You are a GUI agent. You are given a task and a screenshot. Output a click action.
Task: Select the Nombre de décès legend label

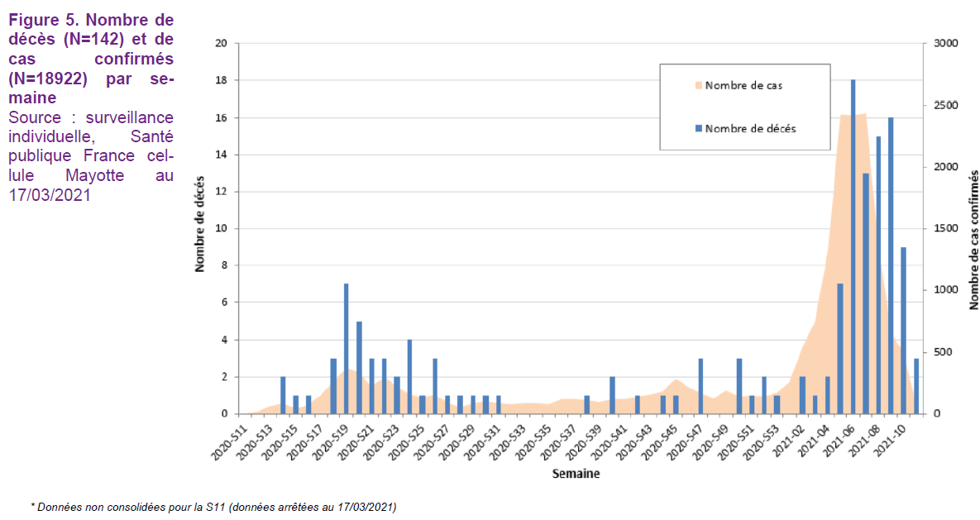tap(751, 128)
